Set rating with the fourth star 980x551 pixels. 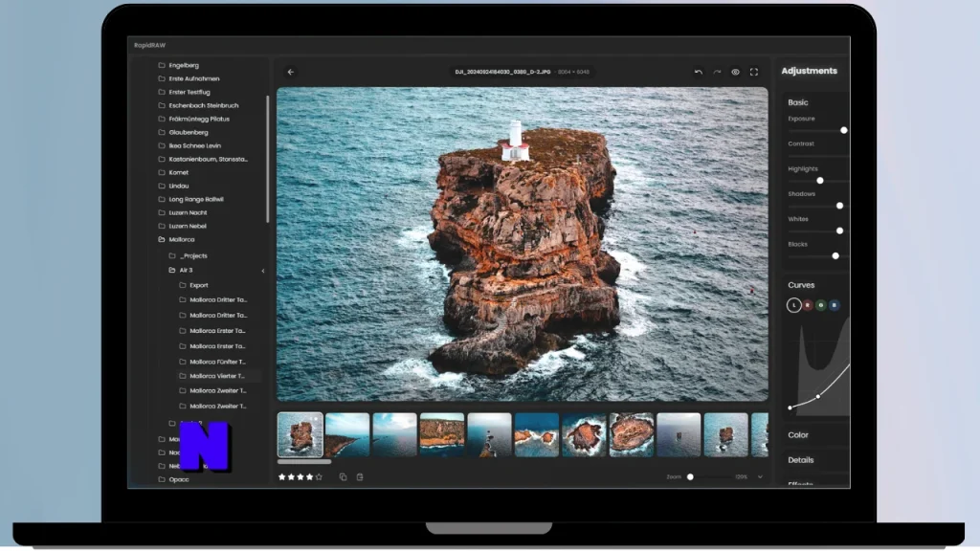click(x=310, y=476)
